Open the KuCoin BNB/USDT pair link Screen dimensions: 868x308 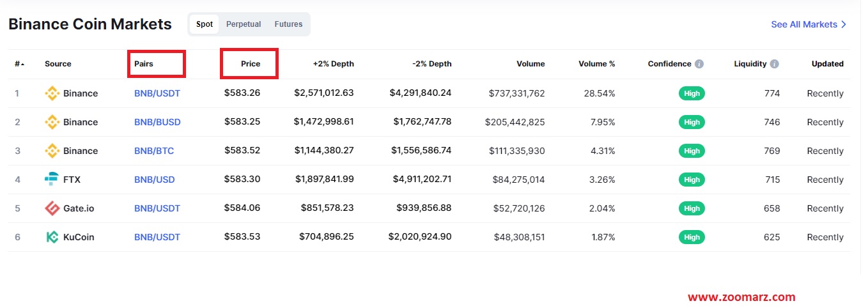[x=157, y=237]
